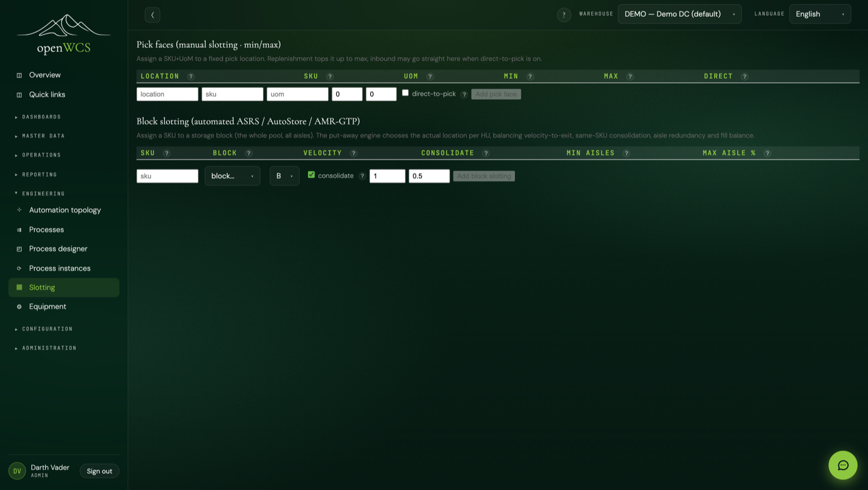Viewport: 868px width, 490px height.
Task: Show help next to consolidate checkbox
Action: click(362, 176)
